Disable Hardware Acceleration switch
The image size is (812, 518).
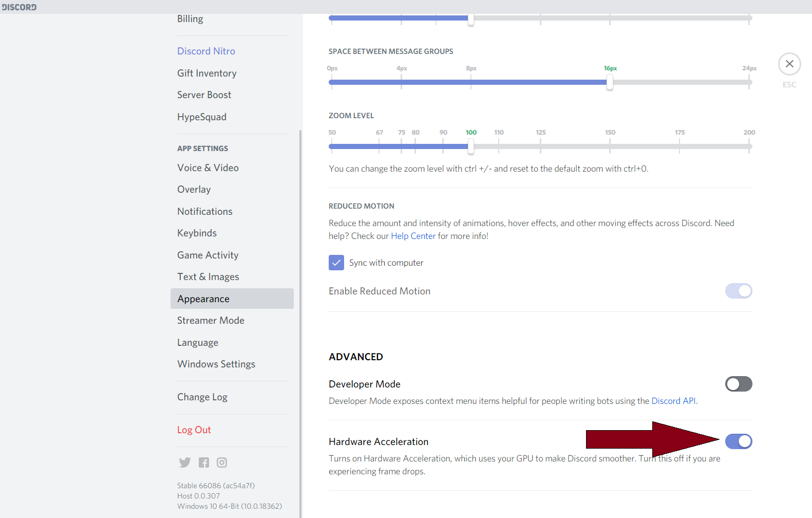click(739, 441)
